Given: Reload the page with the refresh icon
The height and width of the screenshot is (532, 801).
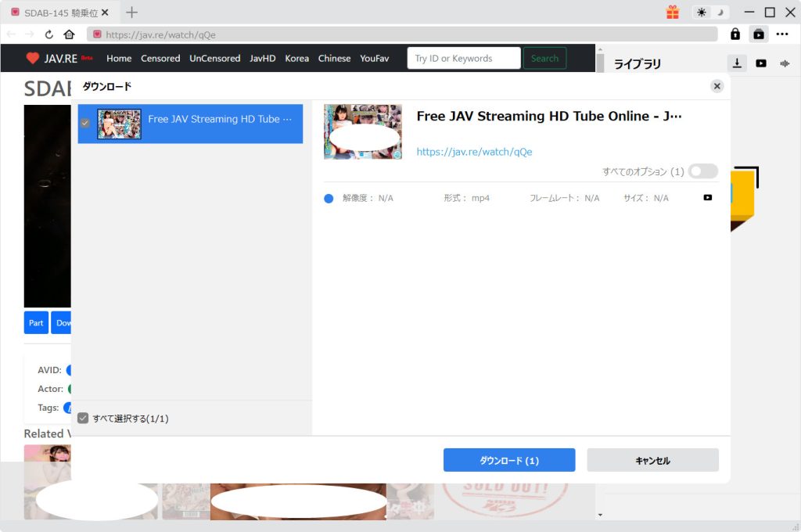Looking at the screenshot, I should [49, 34].
